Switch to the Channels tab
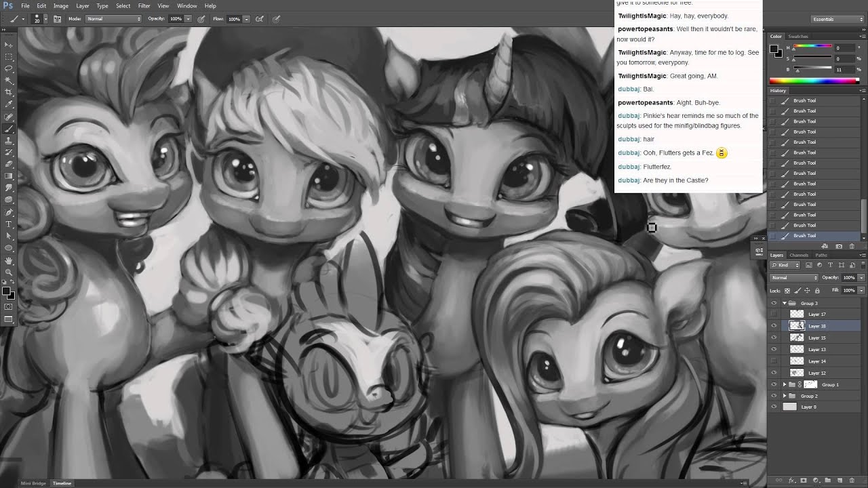Viewport: 868px width, 488px height. (798, 255)
